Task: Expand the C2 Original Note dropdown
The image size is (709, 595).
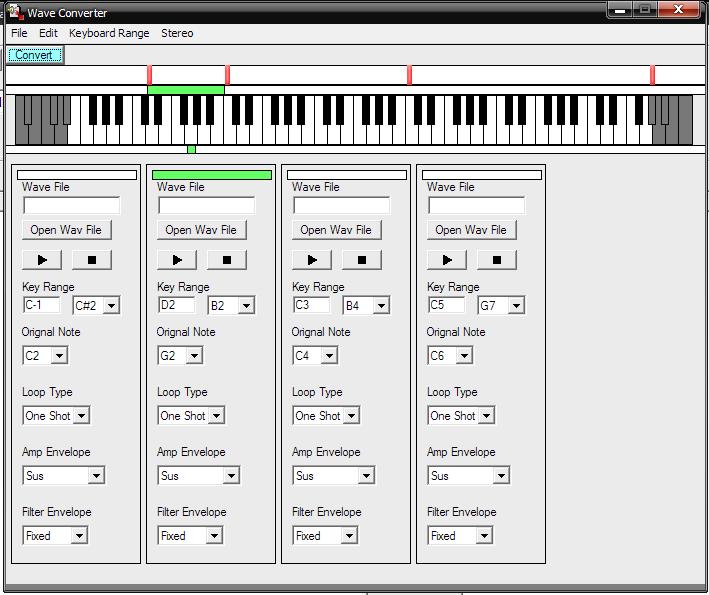Action: point(59,356)
